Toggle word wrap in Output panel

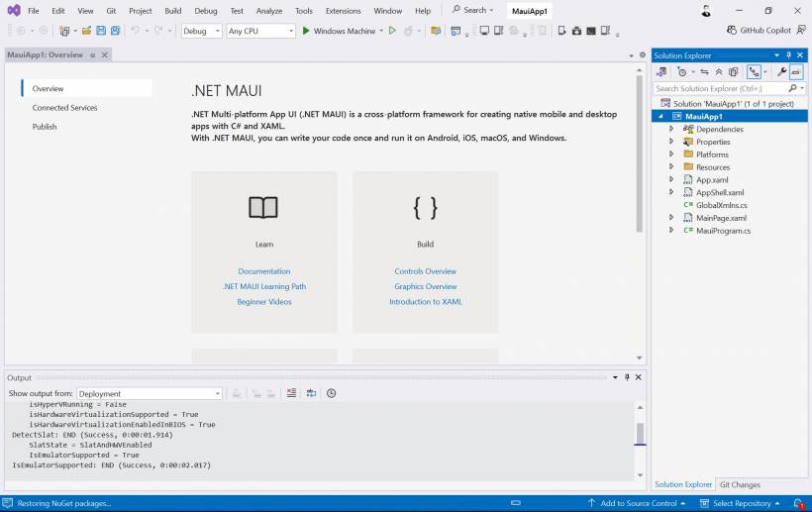(x=311, y=393)
